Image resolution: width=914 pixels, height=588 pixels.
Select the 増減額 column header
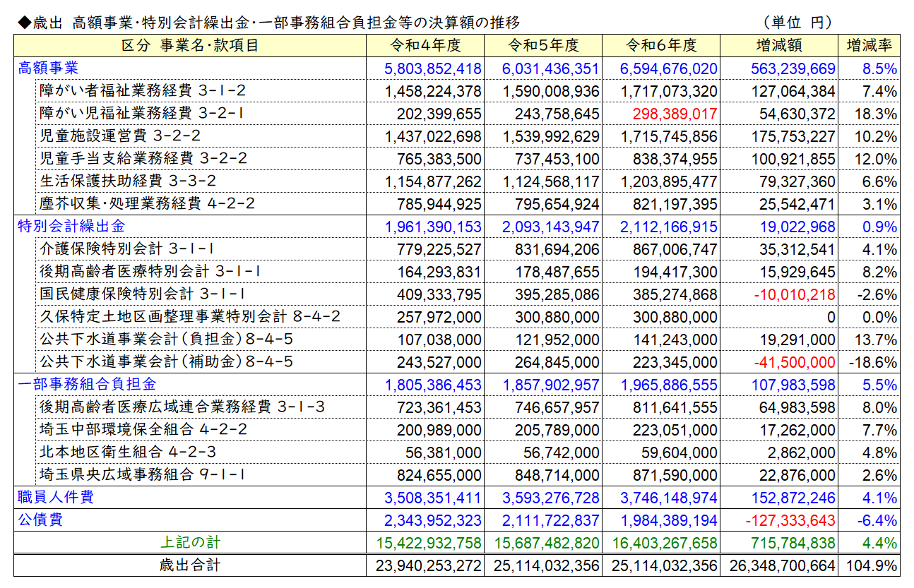pos(779,46)
